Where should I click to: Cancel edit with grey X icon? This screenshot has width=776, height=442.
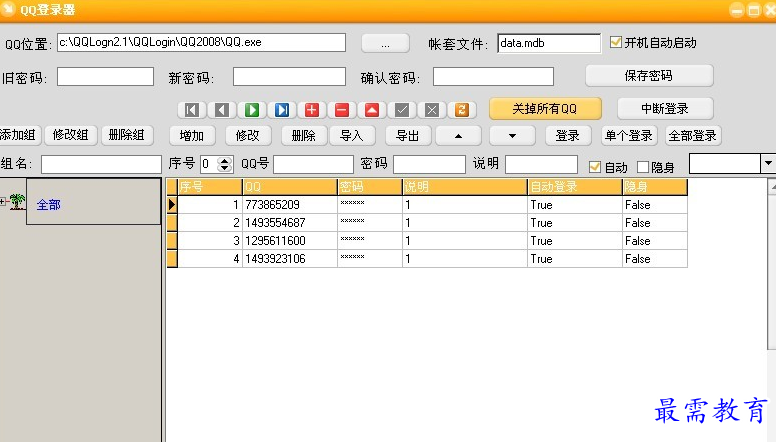tap(432, 109)
